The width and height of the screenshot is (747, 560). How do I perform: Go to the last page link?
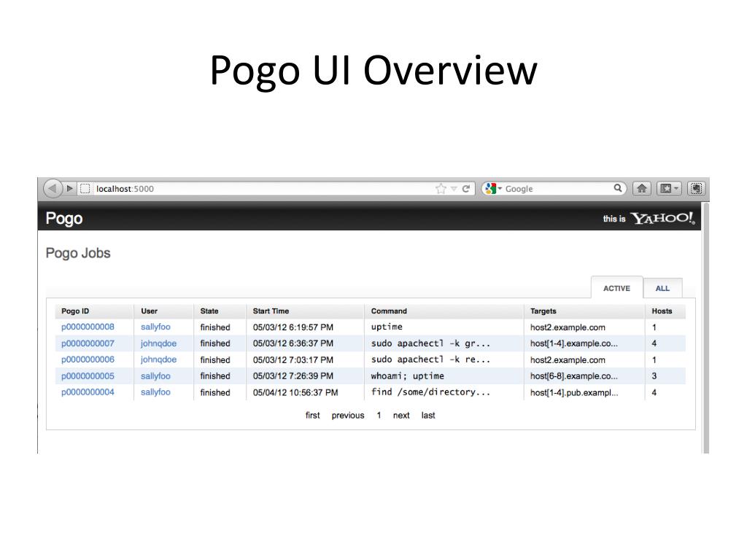coord(427,415)
